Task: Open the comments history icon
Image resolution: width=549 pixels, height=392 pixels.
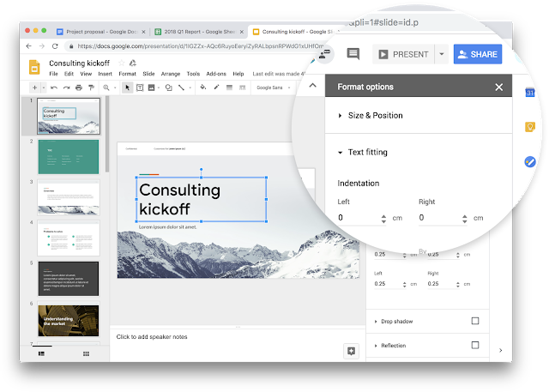Action: [x=353, y=54]
